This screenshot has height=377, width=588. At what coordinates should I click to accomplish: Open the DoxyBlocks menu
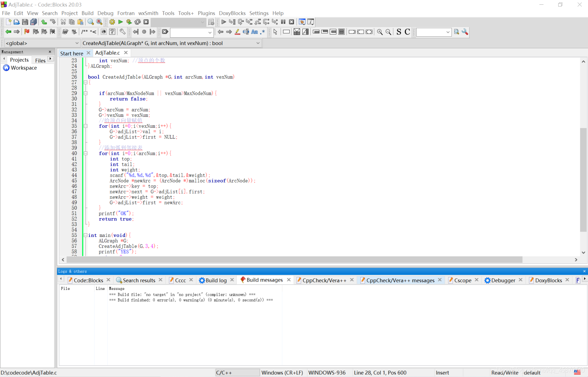tap(232, 13)
